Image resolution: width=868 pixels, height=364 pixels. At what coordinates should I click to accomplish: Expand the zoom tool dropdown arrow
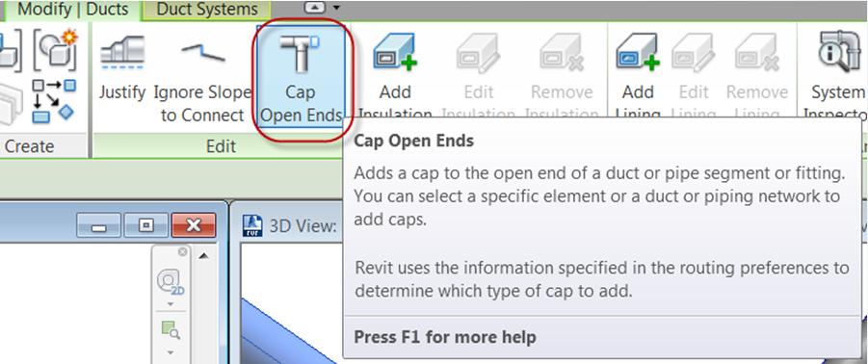pyautogui.click(x=170, y=352)
